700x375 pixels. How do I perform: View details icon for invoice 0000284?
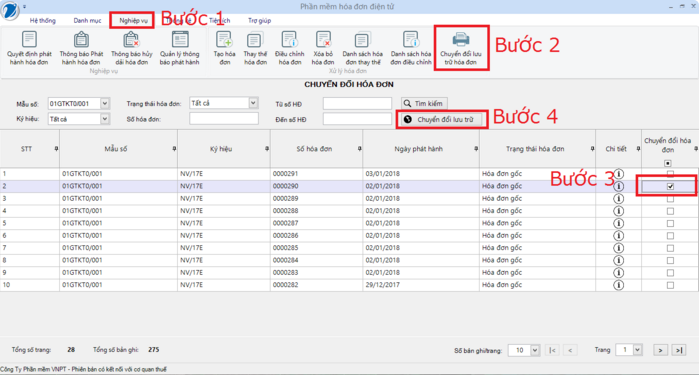[x=619, y=260]
